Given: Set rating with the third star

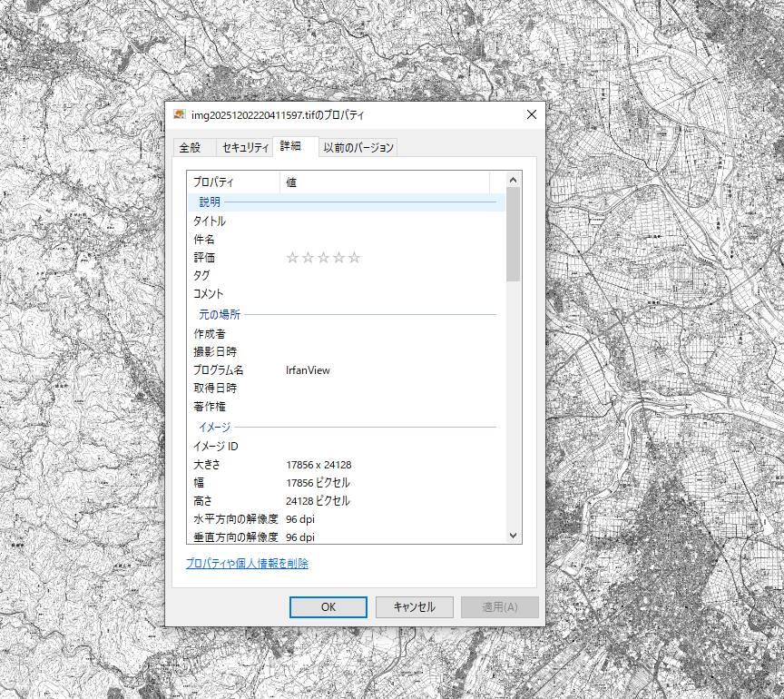Looking at the screenshot, I should point(323,258).
